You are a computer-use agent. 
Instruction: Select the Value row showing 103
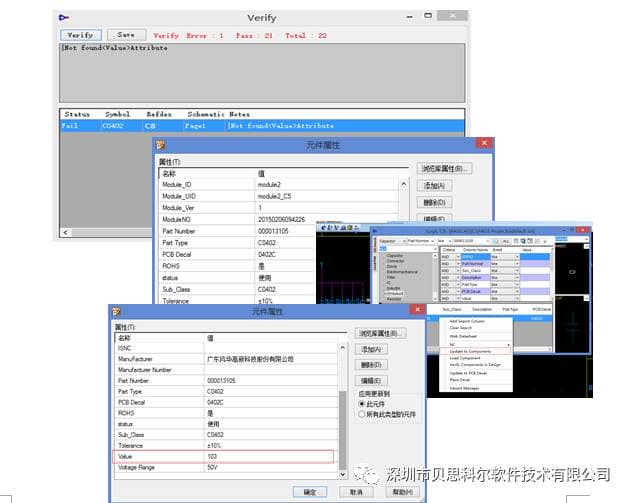(x=224, y=456)
